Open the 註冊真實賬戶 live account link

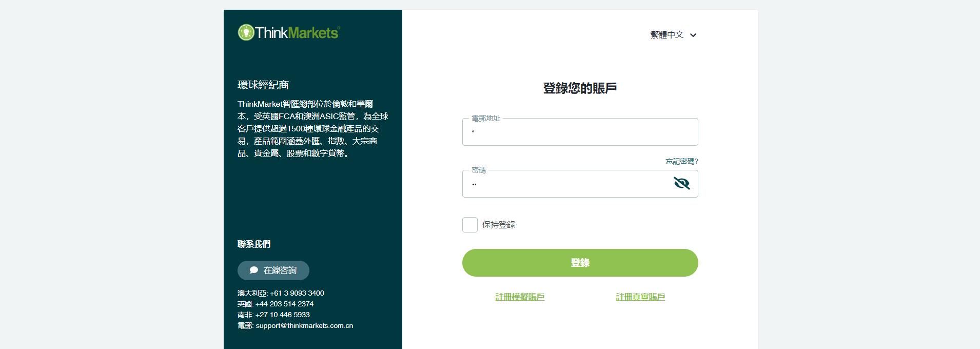coord(640,297)
